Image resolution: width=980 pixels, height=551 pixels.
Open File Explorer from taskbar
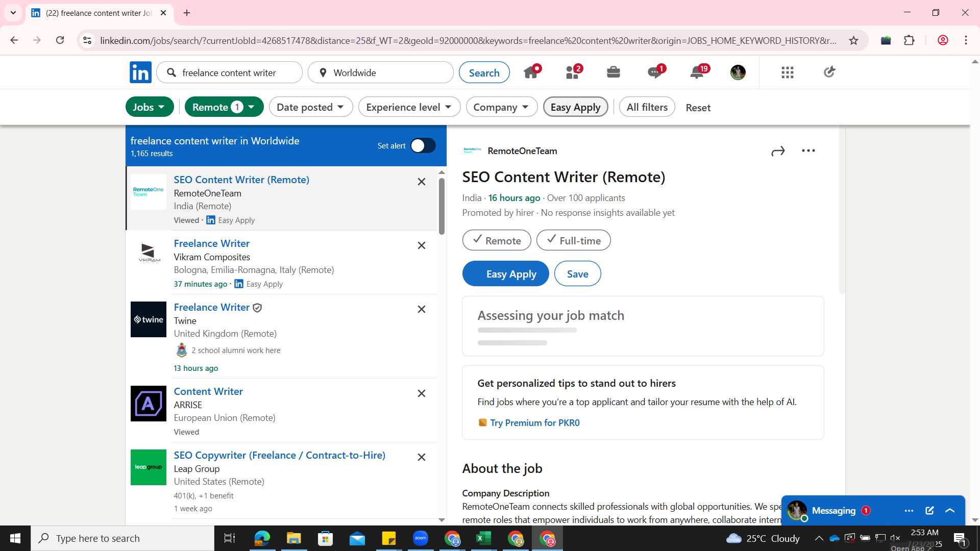(x=293, y=538)
